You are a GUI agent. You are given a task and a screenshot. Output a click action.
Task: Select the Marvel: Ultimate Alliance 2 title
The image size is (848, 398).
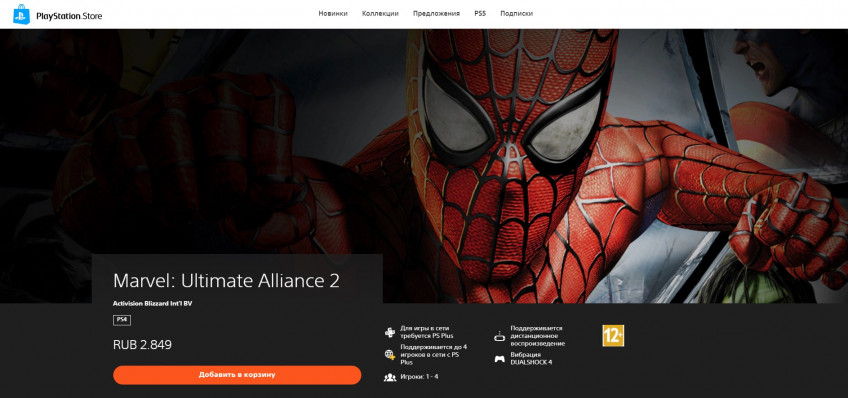[226, 281]
